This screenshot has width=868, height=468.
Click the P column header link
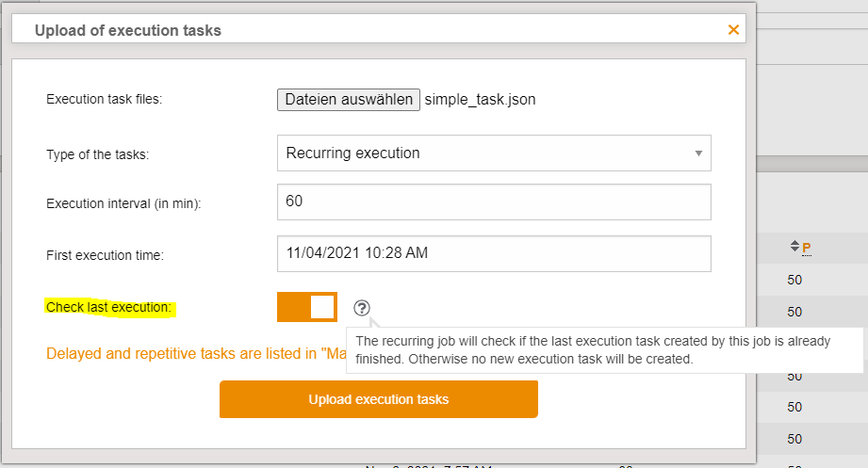click(807, 248)
